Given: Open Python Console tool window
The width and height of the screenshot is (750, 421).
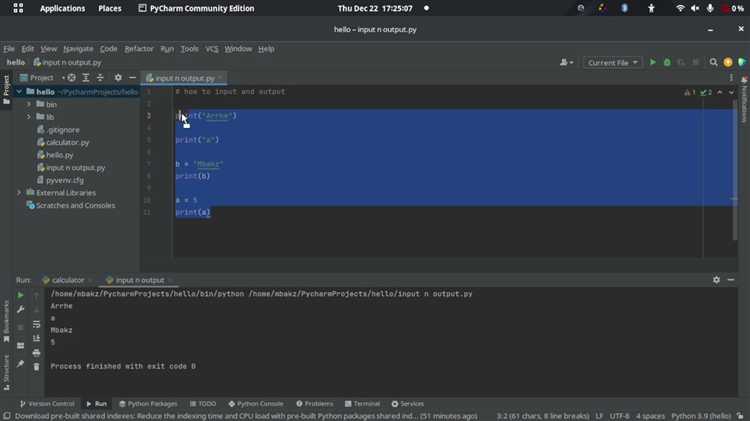Looking at the screenshot, I should (256, 404).
